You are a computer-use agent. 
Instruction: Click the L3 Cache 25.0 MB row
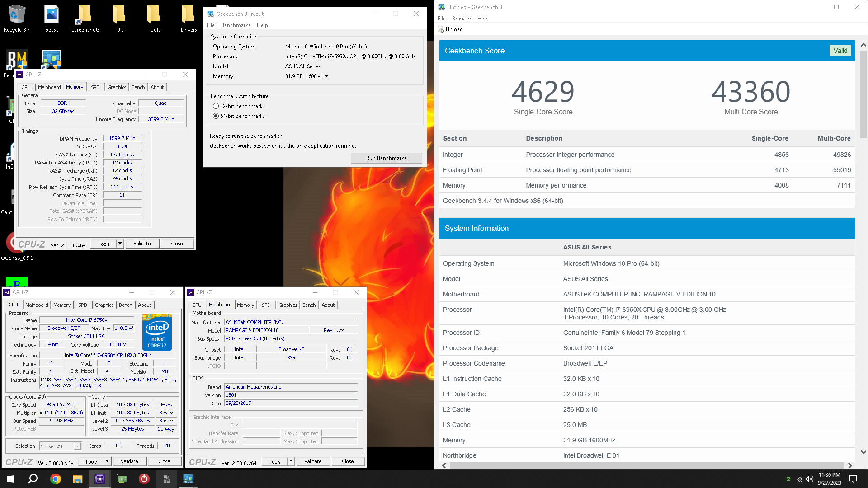[x=647, y=425]
